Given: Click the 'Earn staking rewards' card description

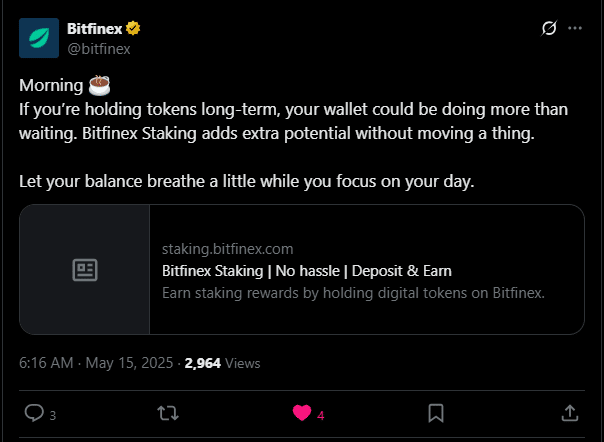Looking at the screenshot, I should click(x=353, y=293).
